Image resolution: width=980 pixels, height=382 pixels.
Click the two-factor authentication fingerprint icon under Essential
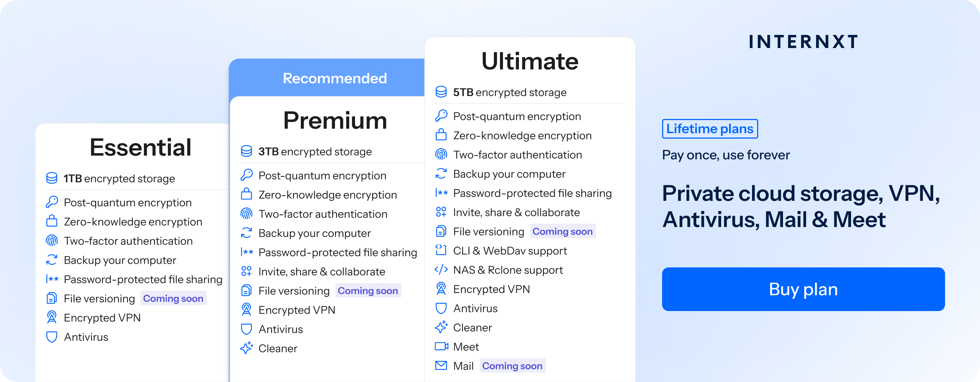coord(52,241)
